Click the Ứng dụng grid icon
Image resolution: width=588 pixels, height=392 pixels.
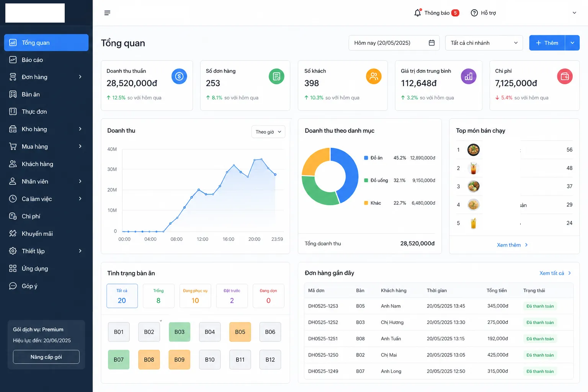coord(13,268)
